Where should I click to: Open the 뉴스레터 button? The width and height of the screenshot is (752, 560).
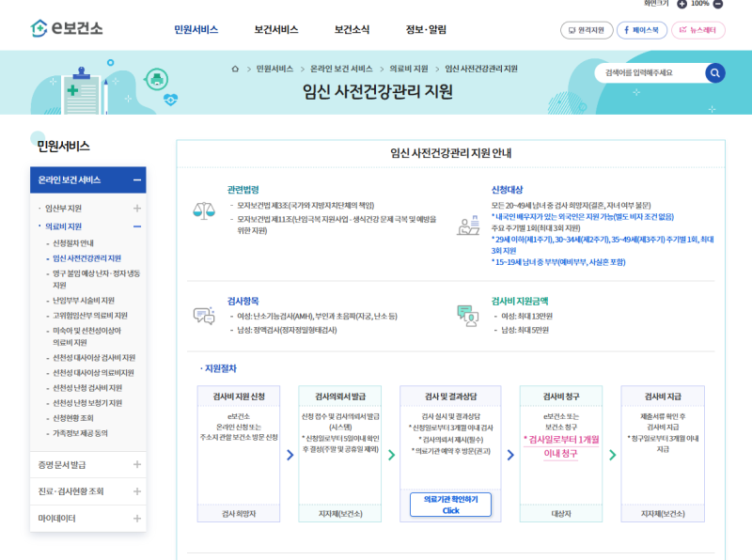pos(697,30)
